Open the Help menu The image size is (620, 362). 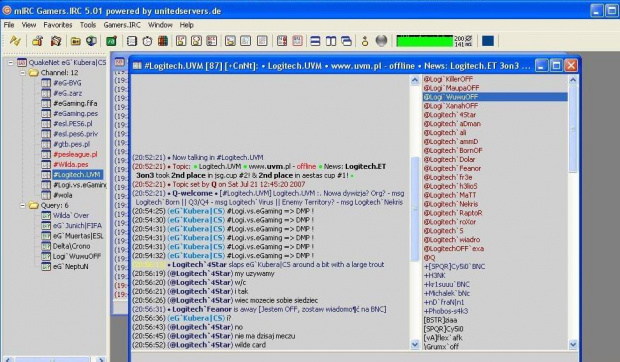[187, 25]
